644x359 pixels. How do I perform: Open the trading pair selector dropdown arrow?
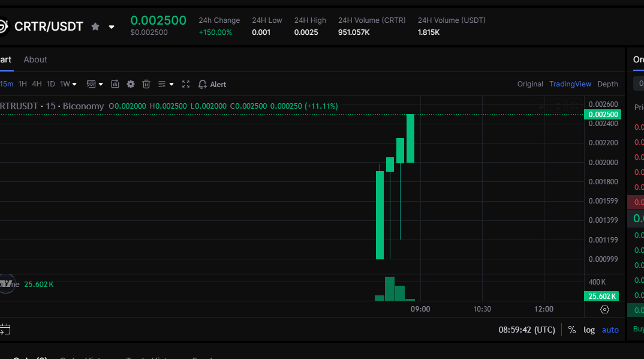coord(112,27)
